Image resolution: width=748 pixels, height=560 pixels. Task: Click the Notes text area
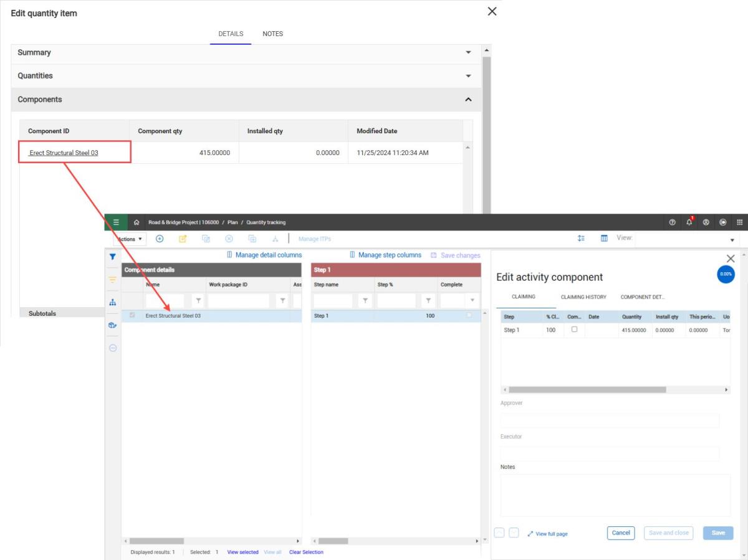point(615,495)
